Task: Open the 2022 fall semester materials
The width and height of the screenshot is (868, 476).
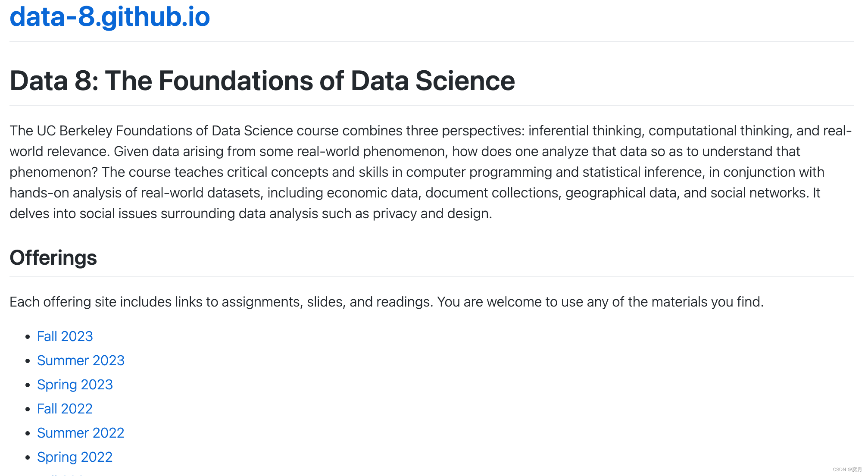Action: click(x=65, y=409)
